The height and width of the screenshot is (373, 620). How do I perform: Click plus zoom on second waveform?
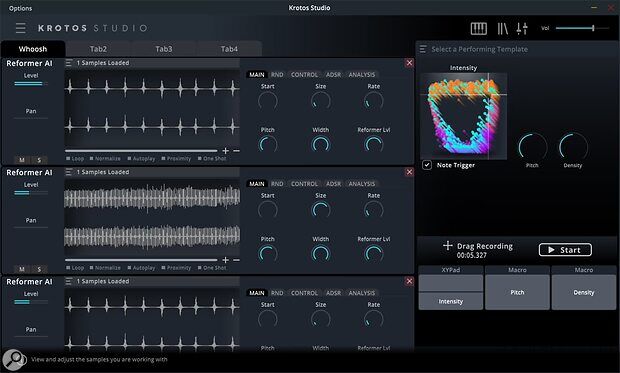(x=225, y=260)
